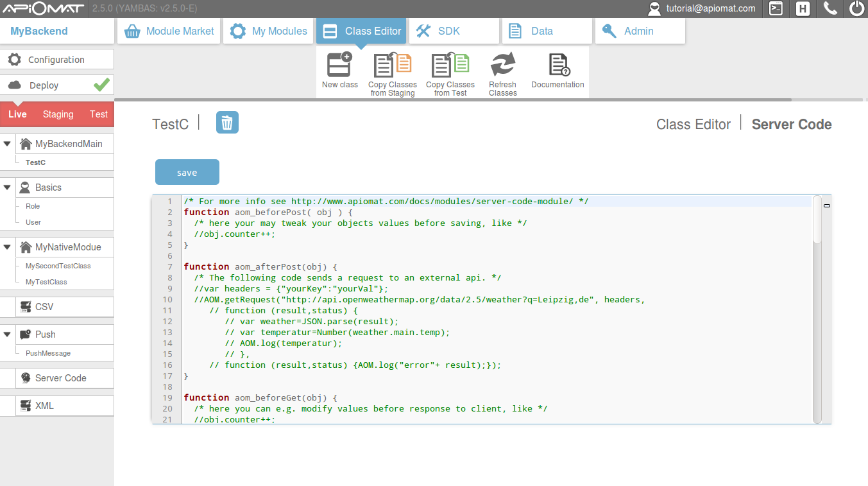This screenshot has height=486, width=868.
Task: Click line number 17 in gutter
Action: click(x=167, y=376)
